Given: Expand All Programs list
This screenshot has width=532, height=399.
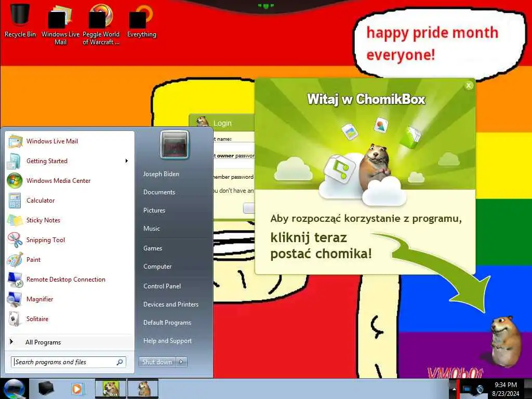Looking at the screenshot, I should [70, 342].
